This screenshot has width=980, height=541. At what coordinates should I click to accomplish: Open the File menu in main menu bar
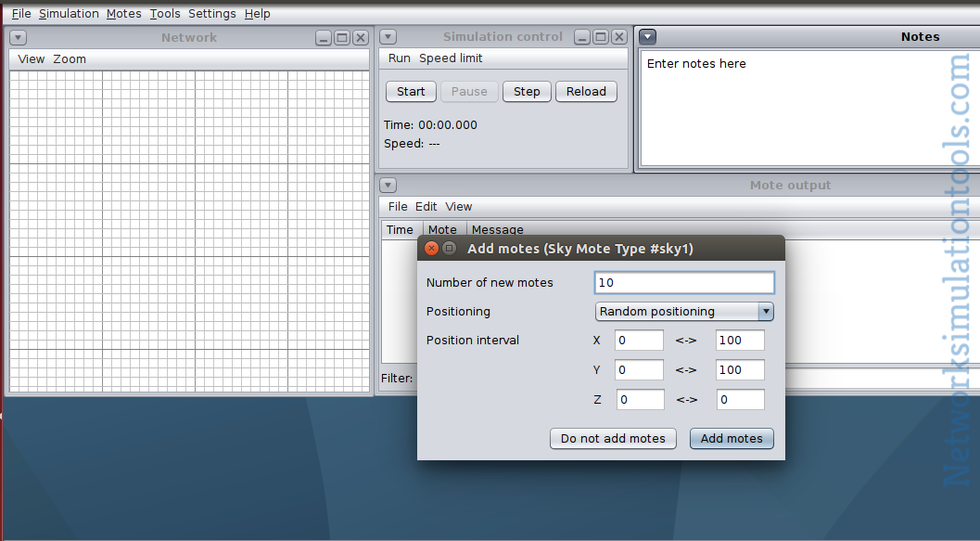tap(21, 13)
